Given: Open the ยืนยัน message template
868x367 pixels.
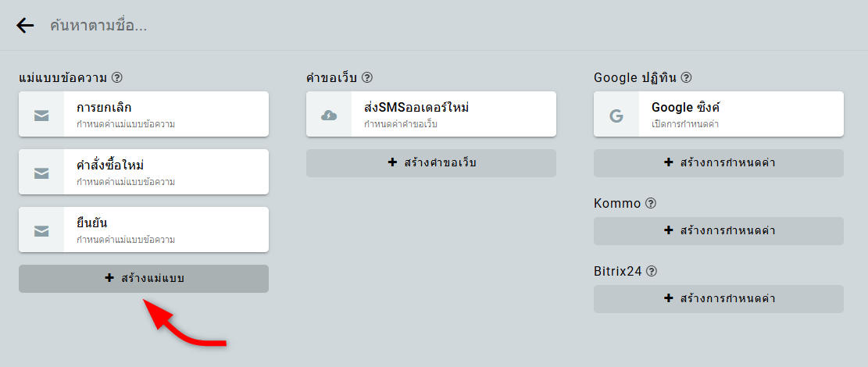Looking at the screenshot, I should 164,230.
